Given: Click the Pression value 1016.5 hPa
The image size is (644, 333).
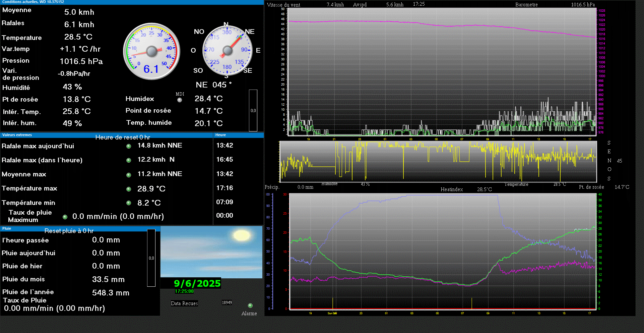Looking at the screenshot, I should point(81,62).
